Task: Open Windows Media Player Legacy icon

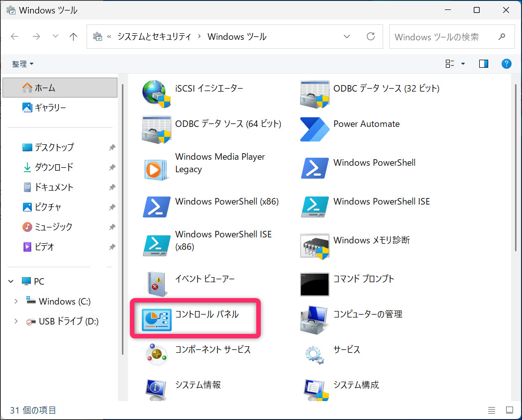Action: pos(156,168)
